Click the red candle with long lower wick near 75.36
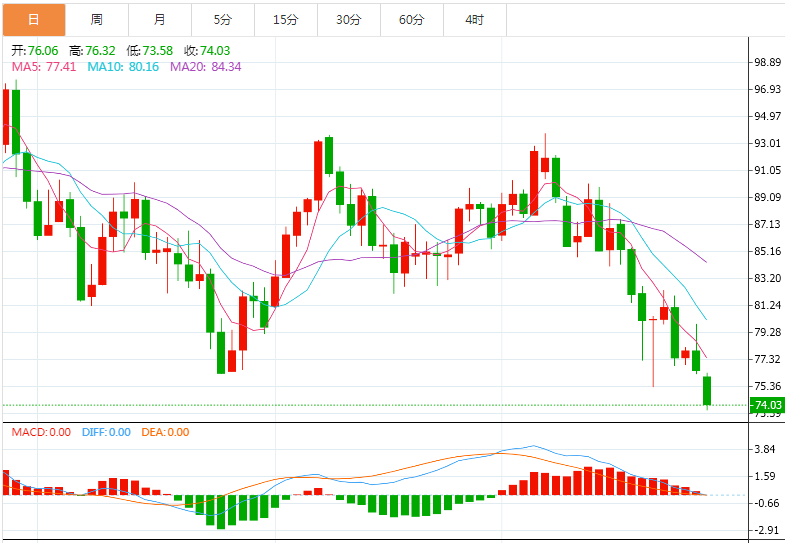 pos(653,352)
